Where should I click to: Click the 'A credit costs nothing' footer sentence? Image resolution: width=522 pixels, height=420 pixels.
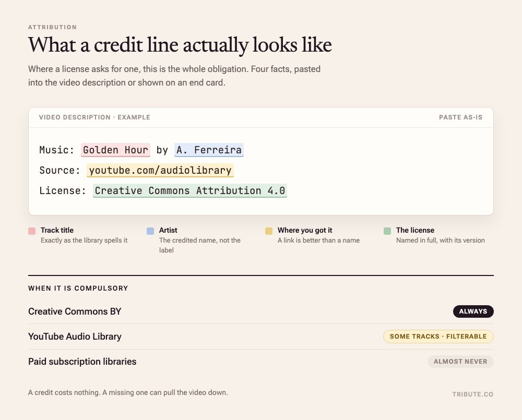point(128,393)
